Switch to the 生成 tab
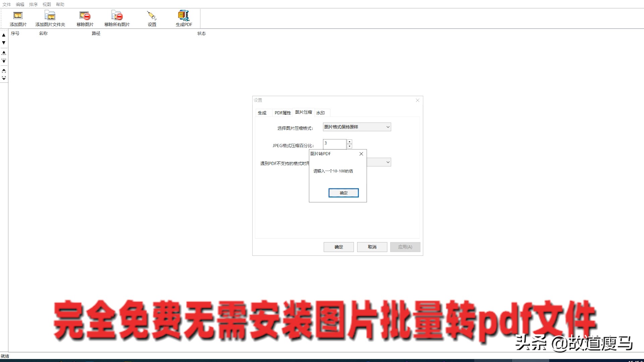644x362 pixels. pos(262,112)
